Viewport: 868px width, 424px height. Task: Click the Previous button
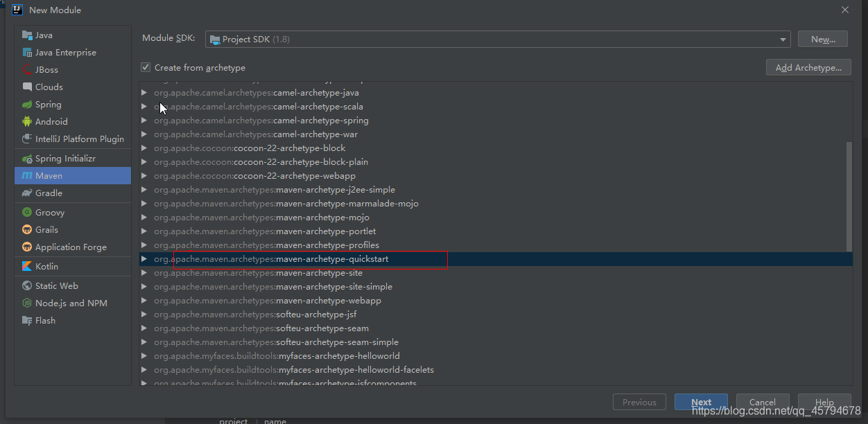(x=639, y=402)
